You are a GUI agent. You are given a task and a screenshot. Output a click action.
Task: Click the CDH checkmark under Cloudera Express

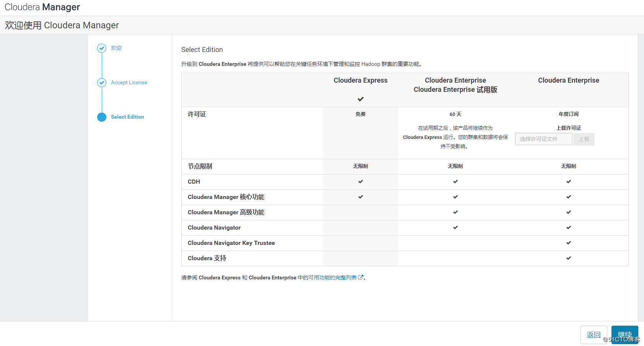(361, 182)
